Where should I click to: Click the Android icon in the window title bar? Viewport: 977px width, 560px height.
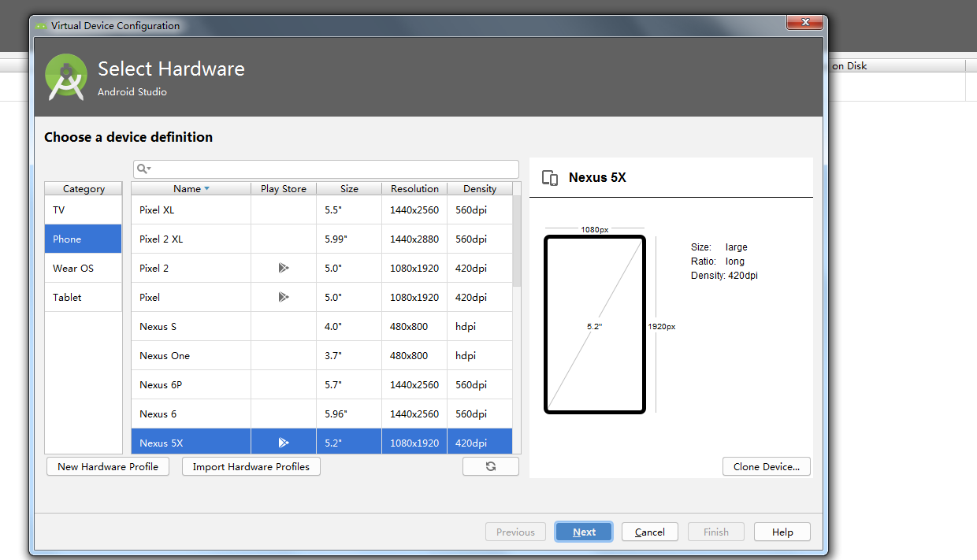click(x=41, y=26)
